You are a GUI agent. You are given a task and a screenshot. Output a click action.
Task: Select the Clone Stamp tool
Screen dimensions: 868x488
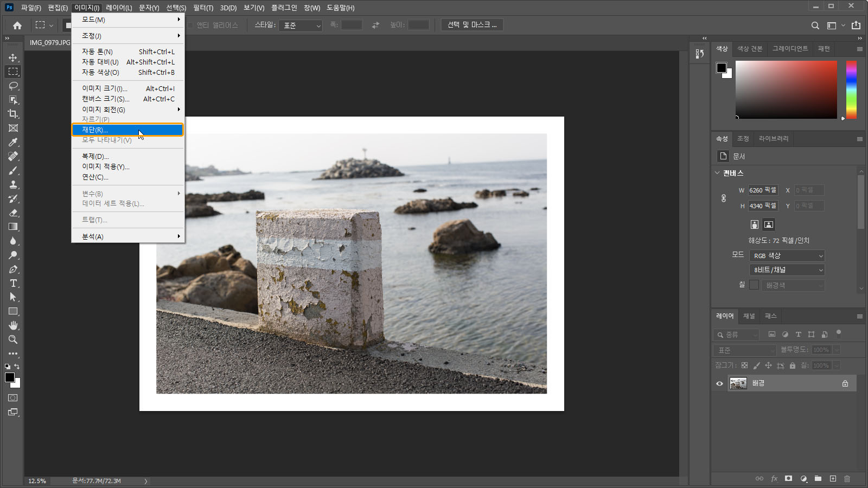pos(13,184)
